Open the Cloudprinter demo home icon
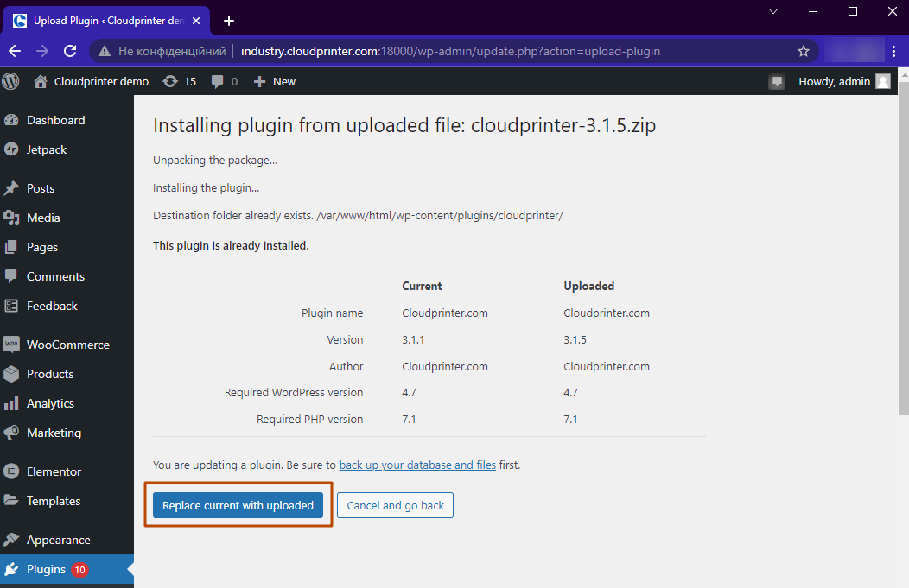Viewport: 909px width, 588px height. click(x=40, y=82)
